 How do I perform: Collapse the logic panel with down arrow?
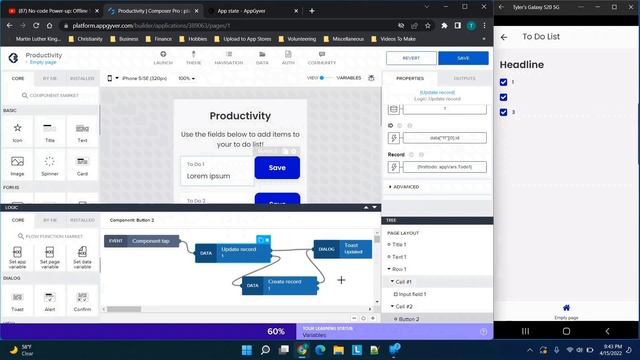[374, 207]
